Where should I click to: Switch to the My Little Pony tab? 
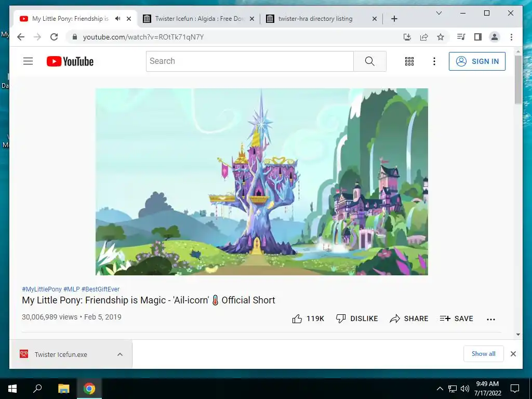tap(70, 19)
